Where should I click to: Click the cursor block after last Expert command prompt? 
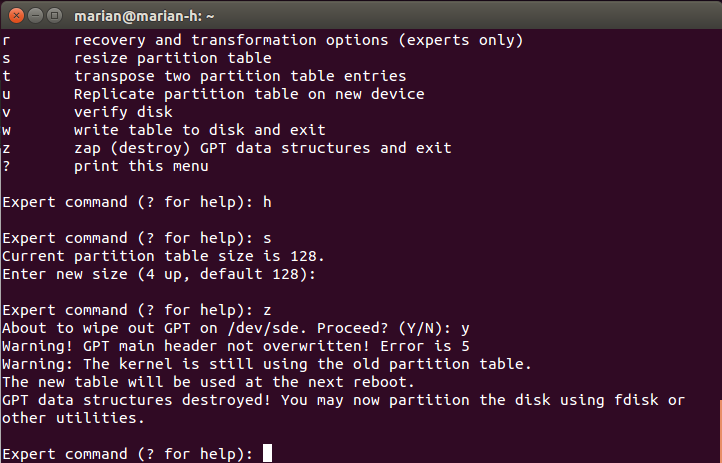click(x=267, y=453)
